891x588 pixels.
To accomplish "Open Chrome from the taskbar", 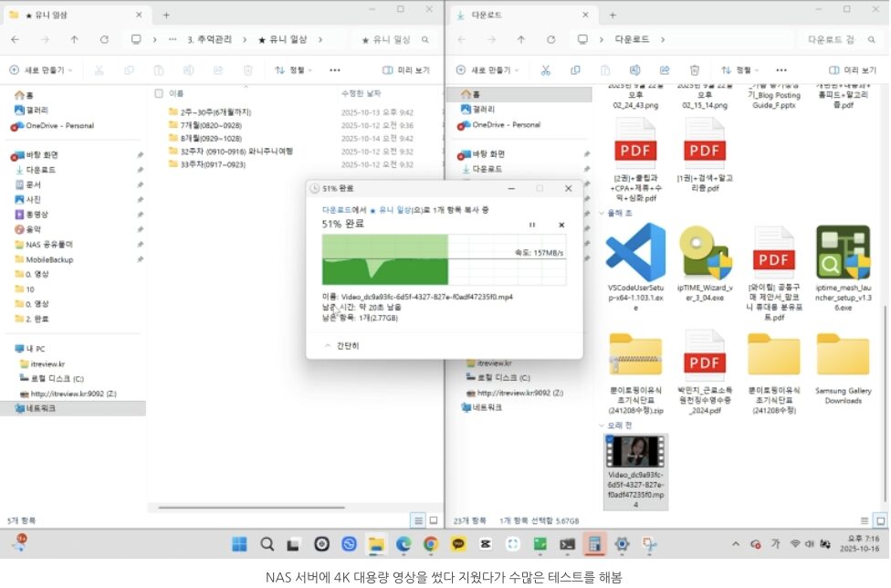I will pyautogui.click(x=430, y=544).
